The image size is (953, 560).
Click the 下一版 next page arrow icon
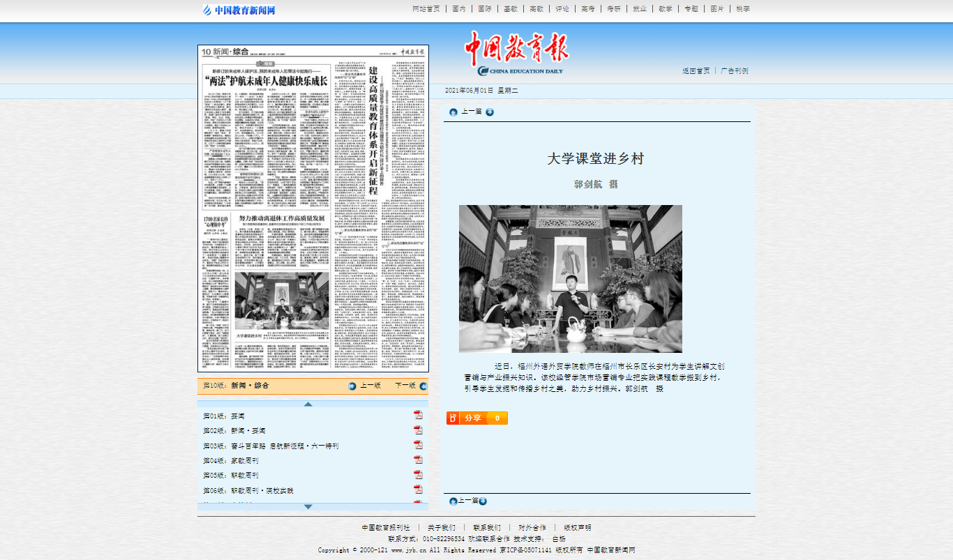(x=423, y=386)
